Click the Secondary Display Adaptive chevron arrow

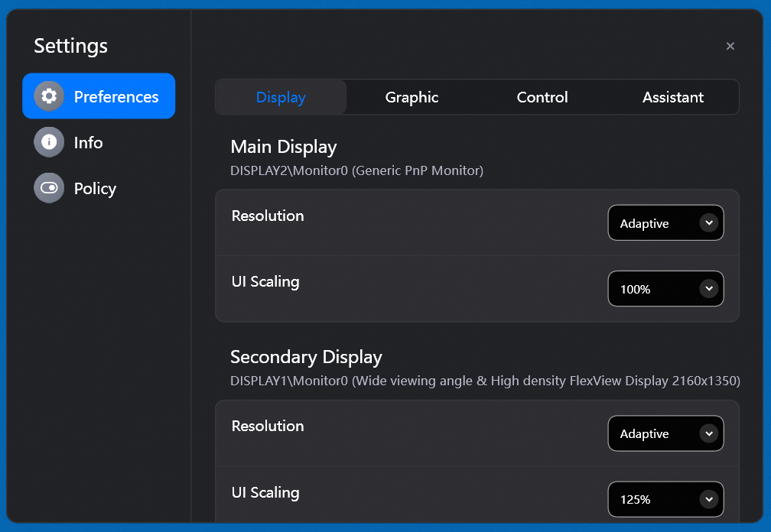(x=709, y=433)
